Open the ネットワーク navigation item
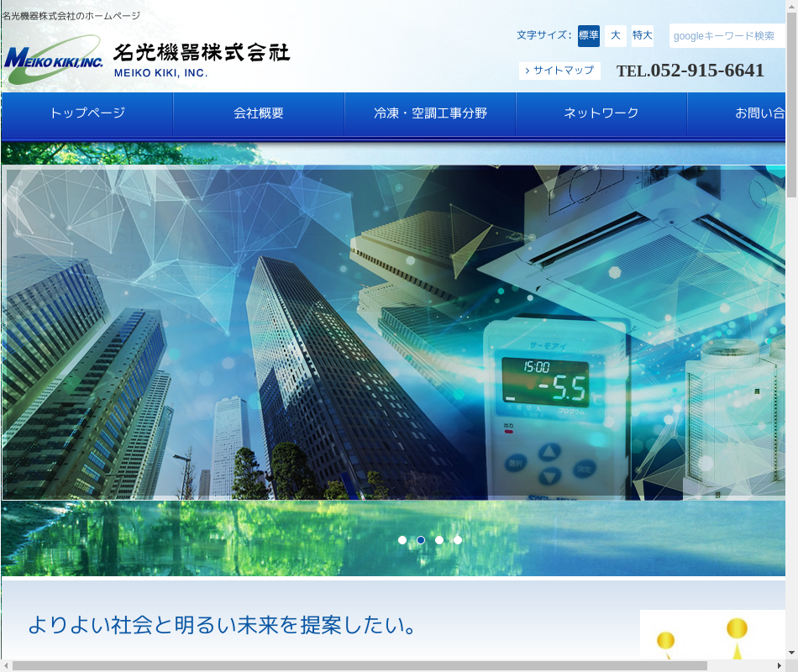 click(x=601, y=113)
